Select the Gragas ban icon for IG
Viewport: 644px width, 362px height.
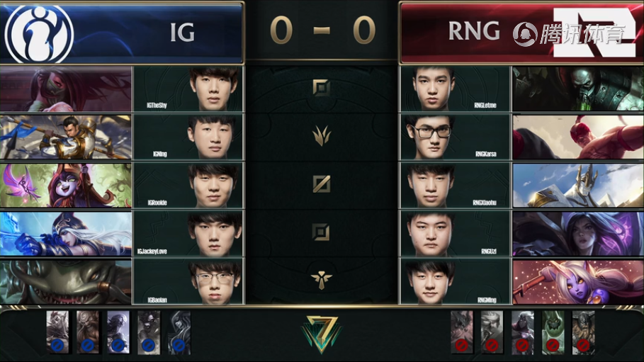(87, 332)
